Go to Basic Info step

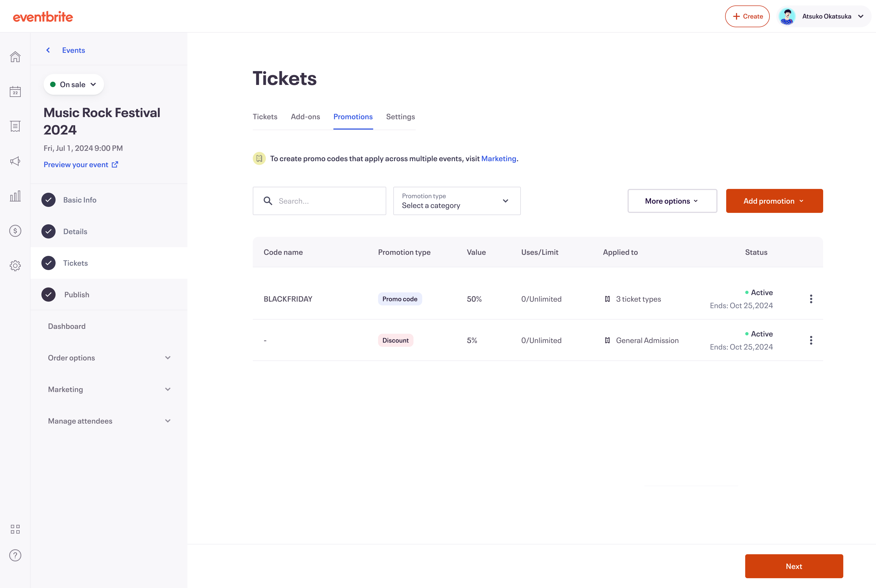(80, 200)
